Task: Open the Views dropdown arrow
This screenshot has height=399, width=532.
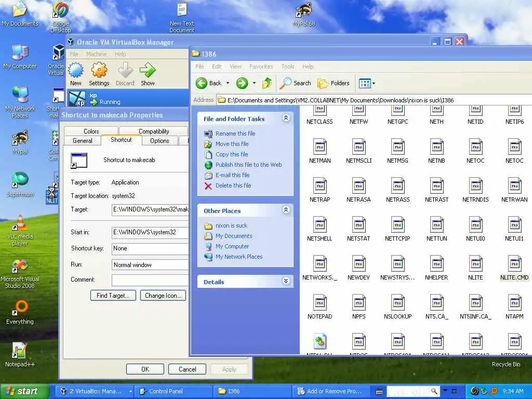Action: point(374,83)
